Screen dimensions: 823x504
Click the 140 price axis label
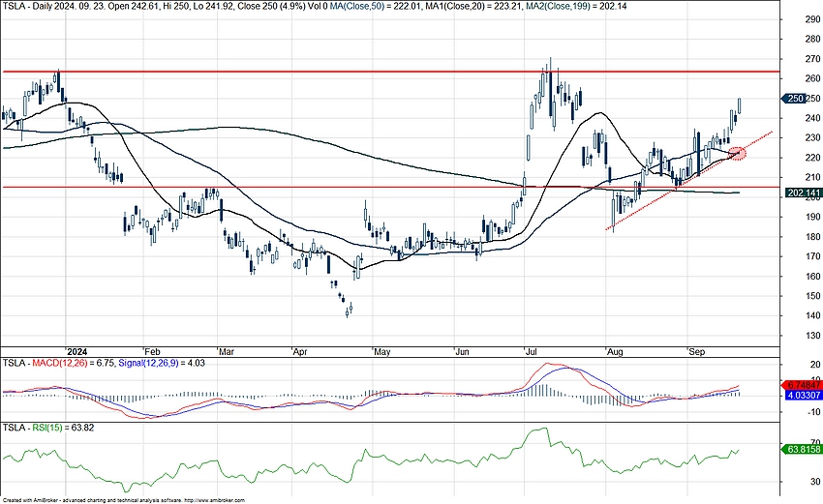click(812, 315)
